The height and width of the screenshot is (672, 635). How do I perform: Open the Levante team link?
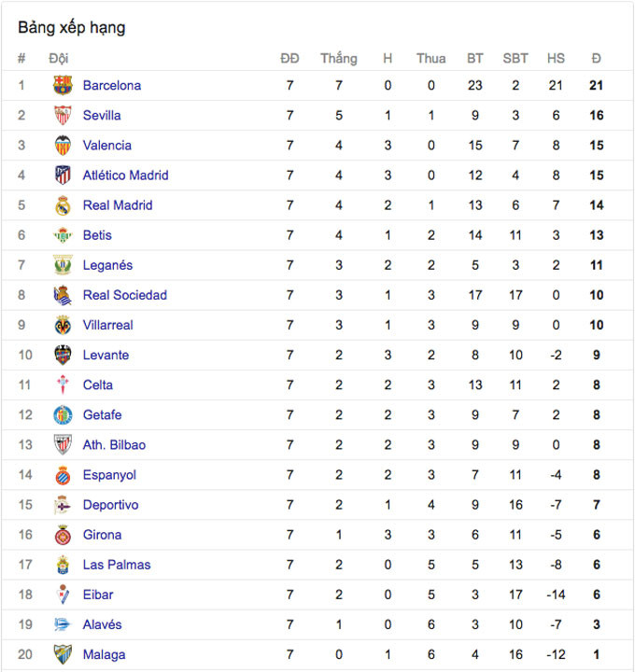click(106, 355)
